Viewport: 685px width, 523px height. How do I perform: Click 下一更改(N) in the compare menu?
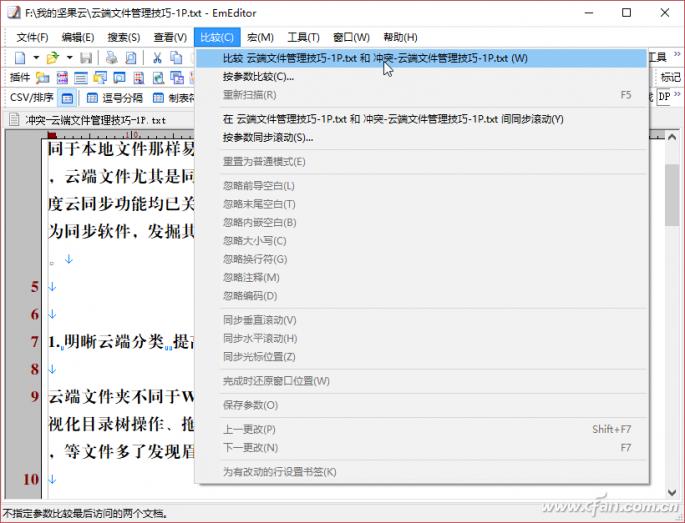(250, 447)
